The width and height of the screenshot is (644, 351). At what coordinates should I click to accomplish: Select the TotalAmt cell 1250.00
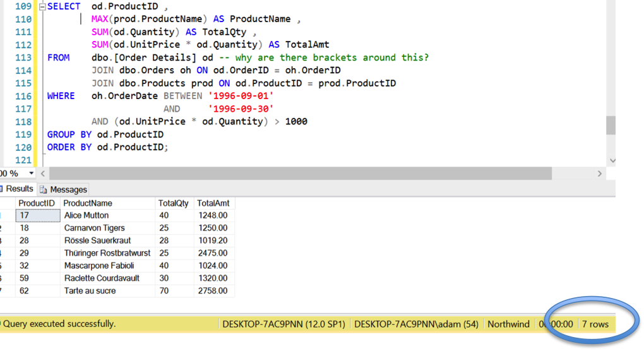214,229
